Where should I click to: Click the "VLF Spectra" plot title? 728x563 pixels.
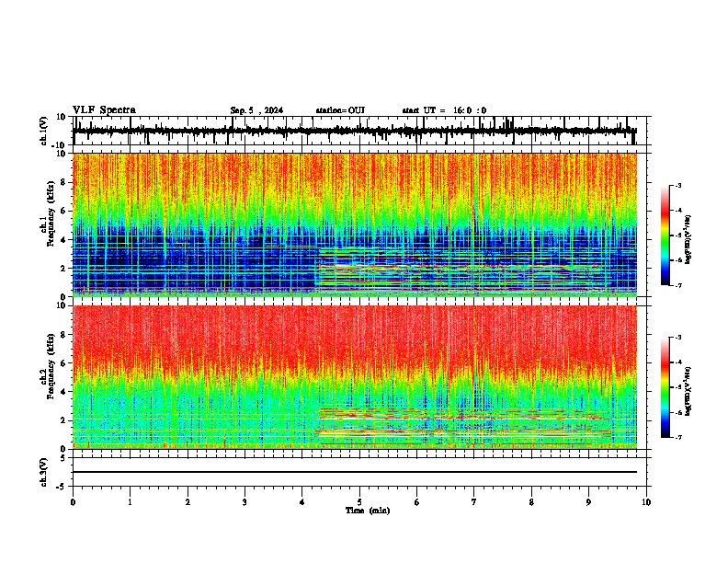[x=104, y=110]
